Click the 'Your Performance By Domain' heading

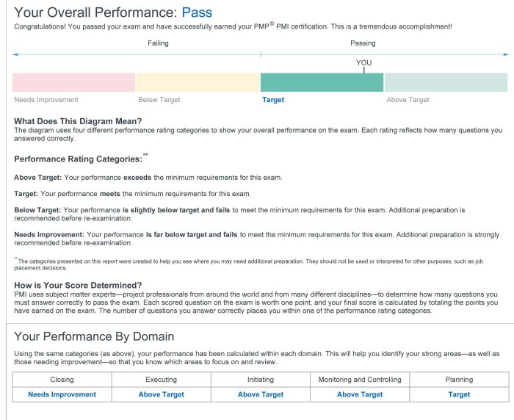point(94,336)
